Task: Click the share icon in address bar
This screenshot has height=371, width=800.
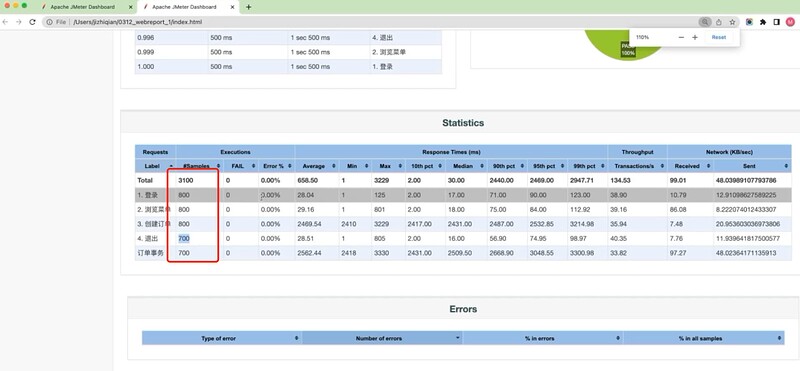Action: [719, 22]
